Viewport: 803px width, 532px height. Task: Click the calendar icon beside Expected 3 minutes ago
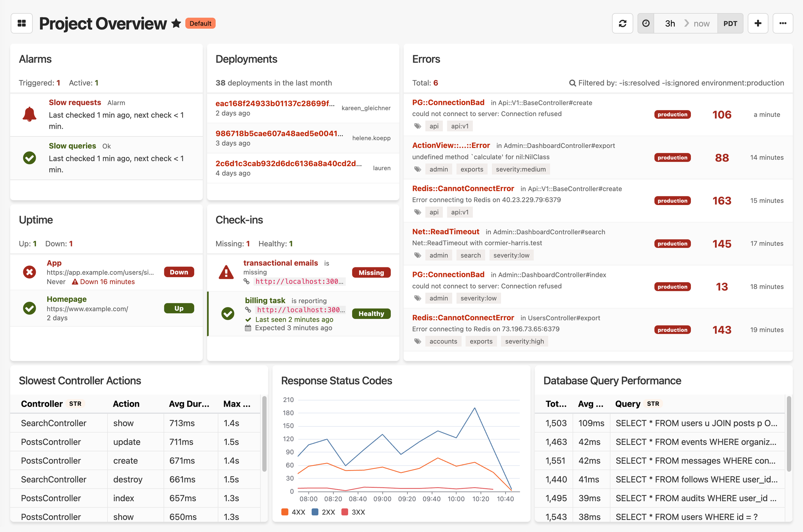(x=247, y=327)
